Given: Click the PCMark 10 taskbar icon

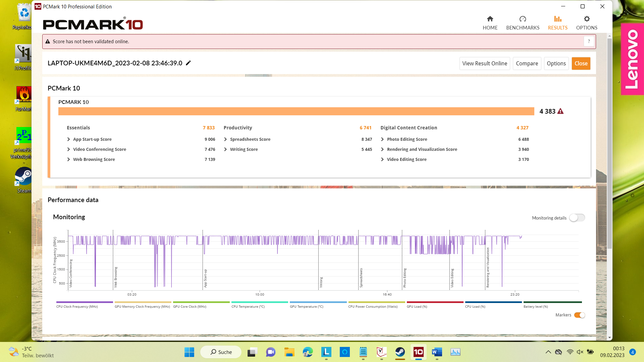Looking at the screenshot, I should point(418,352).
